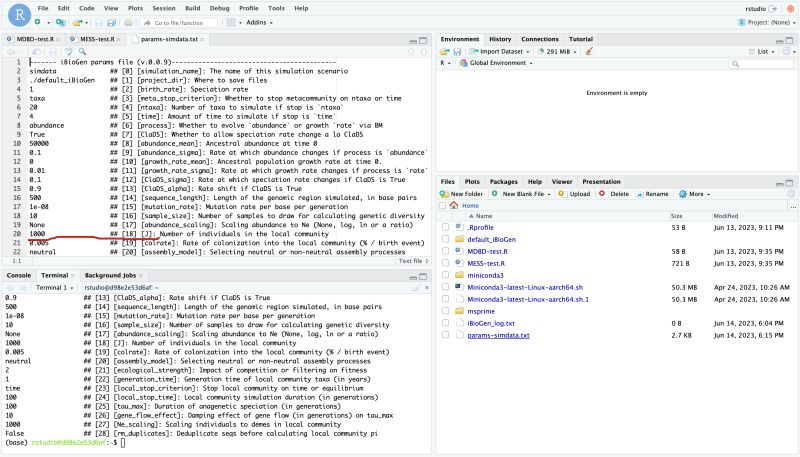This screenshot has width=800, height=457.
Task: Switch to the History tab
Action: (500, 39)
